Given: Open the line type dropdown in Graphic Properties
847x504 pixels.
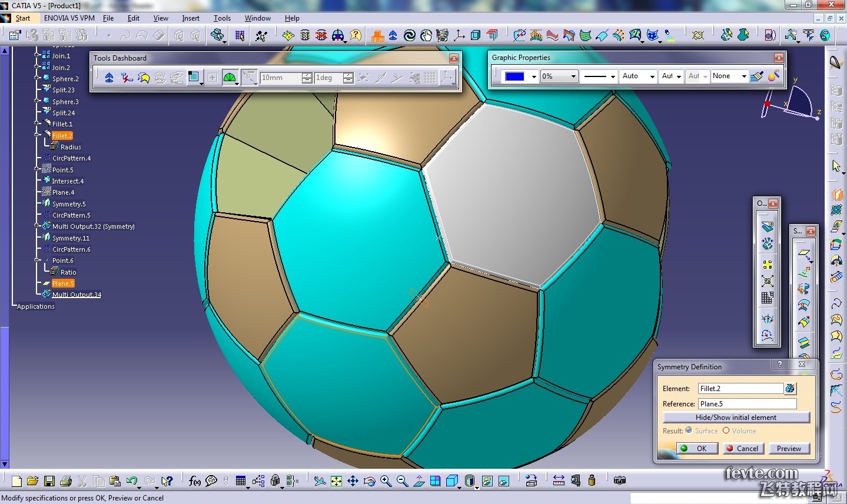Looking at the screenshot, I should pyautogui.click(x=613, y=76).
